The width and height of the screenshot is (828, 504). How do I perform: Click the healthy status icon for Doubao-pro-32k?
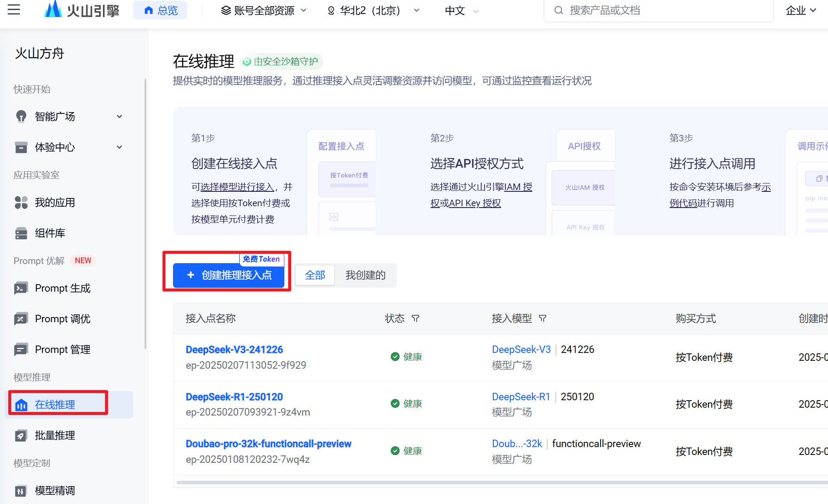click(x=395, y=451)
